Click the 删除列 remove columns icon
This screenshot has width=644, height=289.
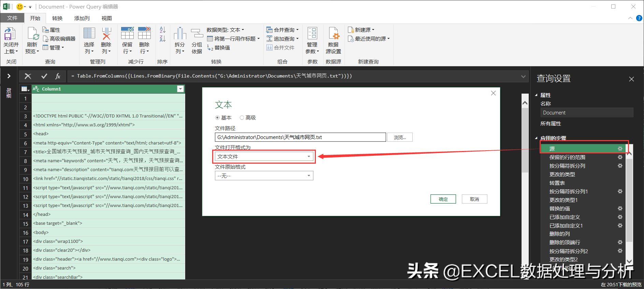point(106,34)
